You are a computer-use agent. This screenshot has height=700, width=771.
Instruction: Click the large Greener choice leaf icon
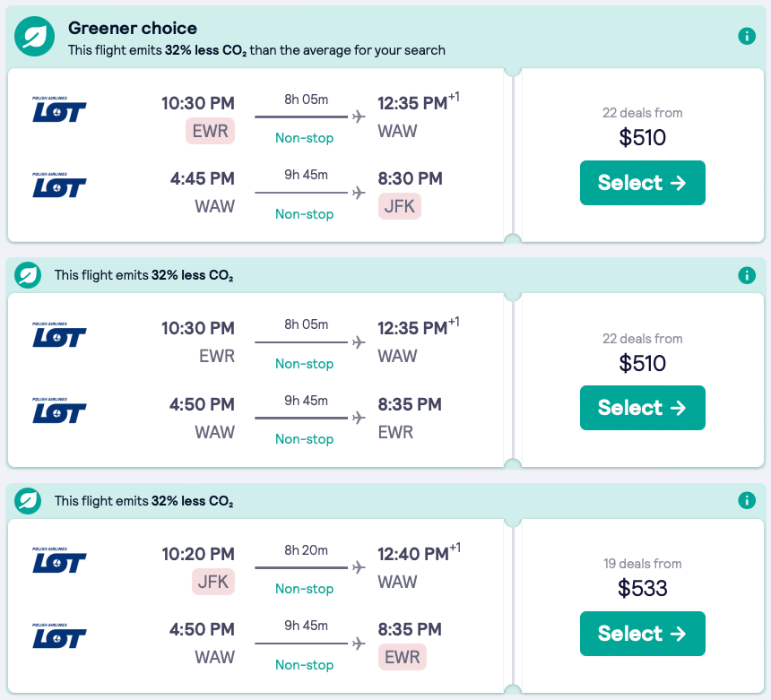[x=35, y=37]
